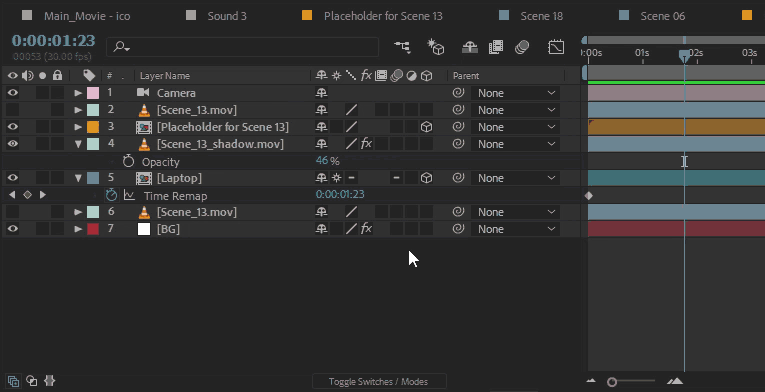Enable Frame Blending for all layers
This screenshot has width=765, height=392.
click(496, 47)
